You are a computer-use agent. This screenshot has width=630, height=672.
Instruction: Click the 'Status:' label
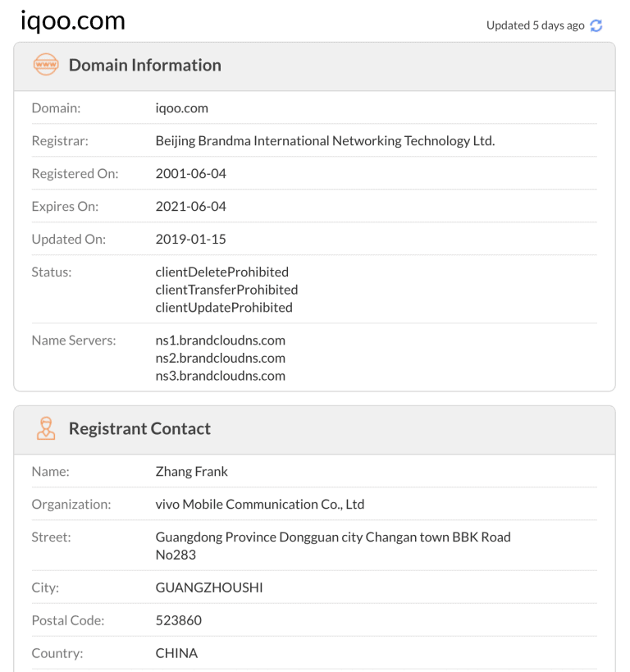[52, 272]
